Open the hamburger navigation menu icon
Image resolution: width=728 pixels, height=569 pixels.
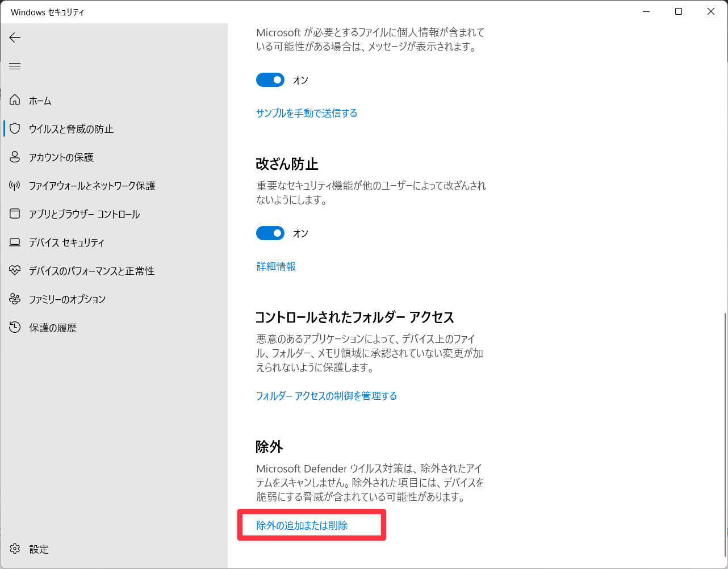pyautogui.click(x=15, y=66)
